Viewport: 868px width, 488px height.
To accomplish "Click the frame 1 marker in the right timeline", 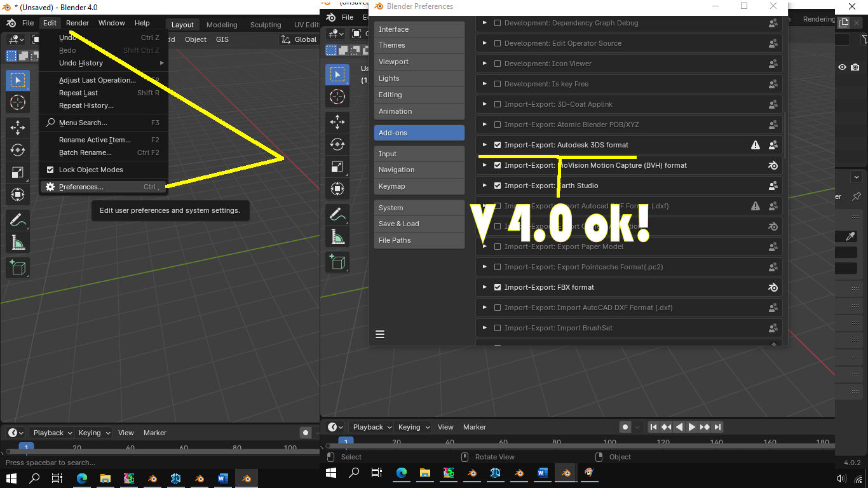I will coord(345,442).
